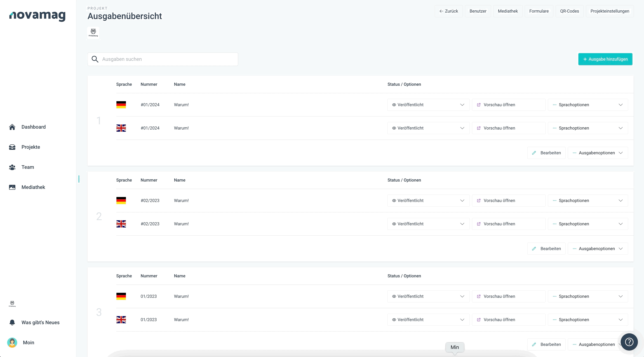Click FH Salzburg logo in sidebar
This screenshot has width=644, height=357.
coord(12,304)
